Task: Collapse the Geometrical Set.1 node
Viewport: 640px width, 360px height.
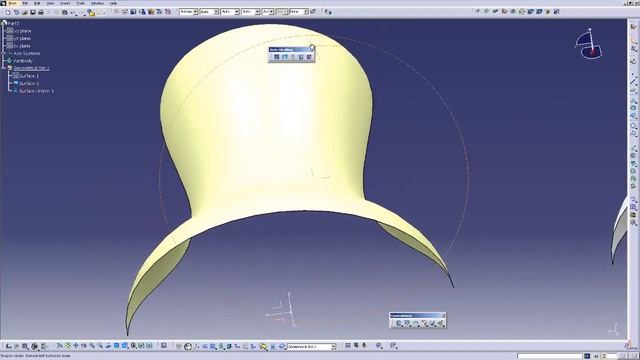Action: click(4, 68)
